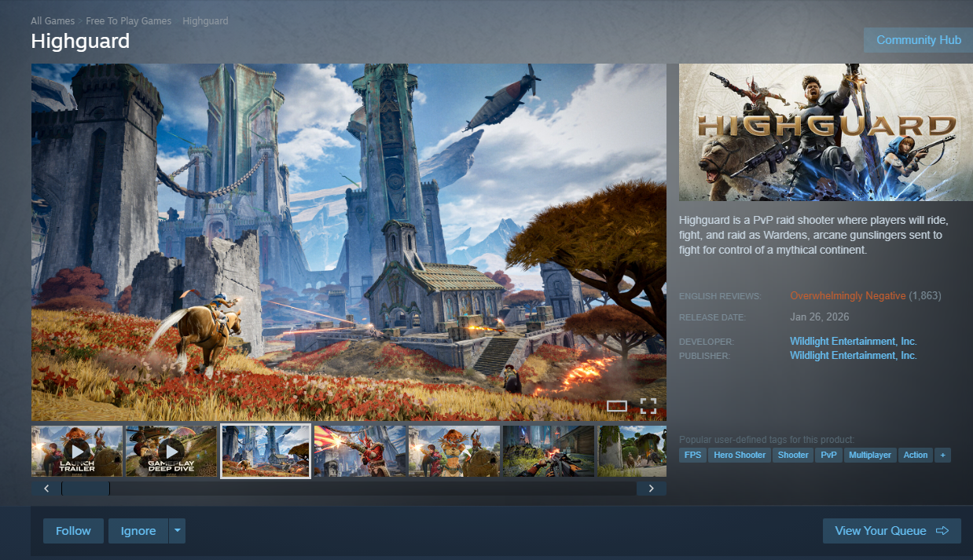Open developer Wildlight Entertainment, Inc. link
Screen dimensions: 973x560
click(854, 342)
